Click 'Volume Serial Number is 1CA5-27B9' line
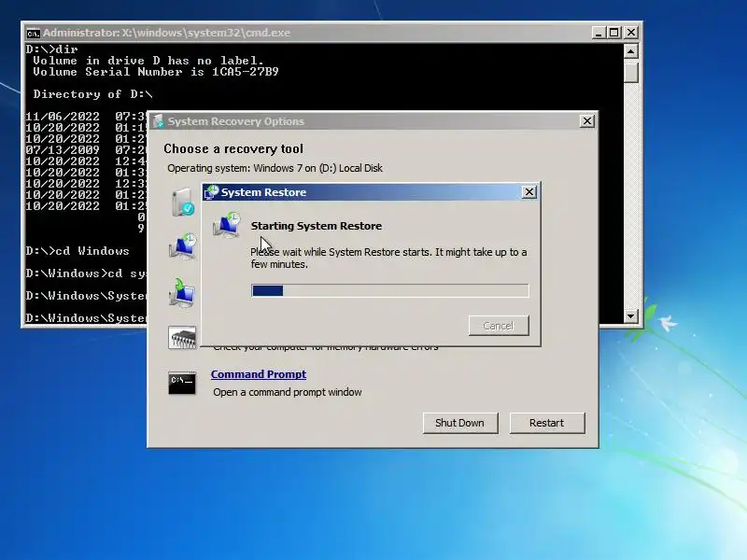 [156, 72]
